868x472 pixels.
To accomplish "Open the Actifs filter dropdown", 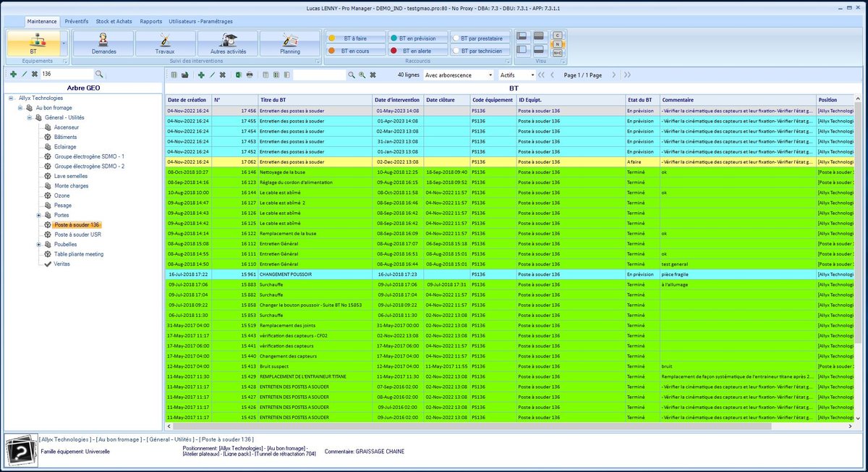I will [x=516, y=75].
